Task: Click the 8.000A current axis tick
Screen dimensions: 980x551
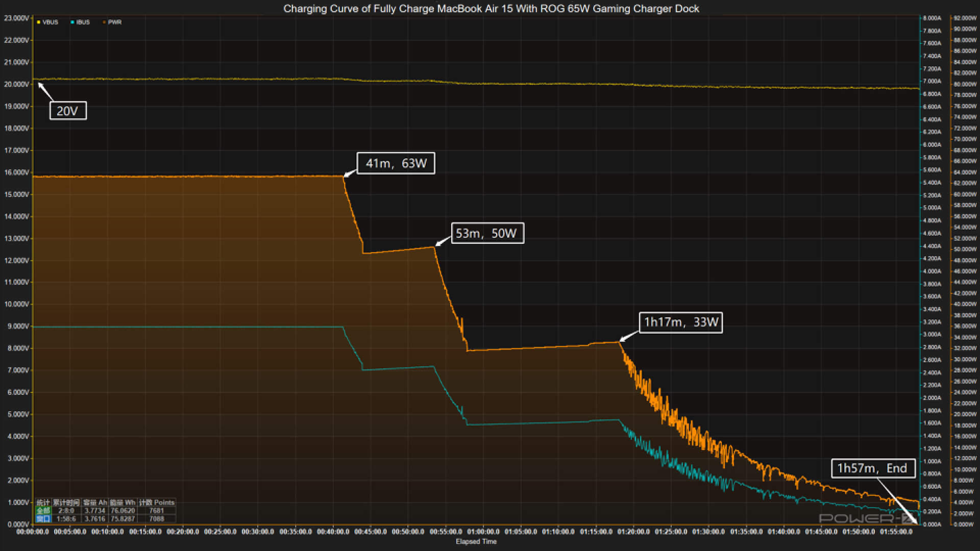Action: 932,18
